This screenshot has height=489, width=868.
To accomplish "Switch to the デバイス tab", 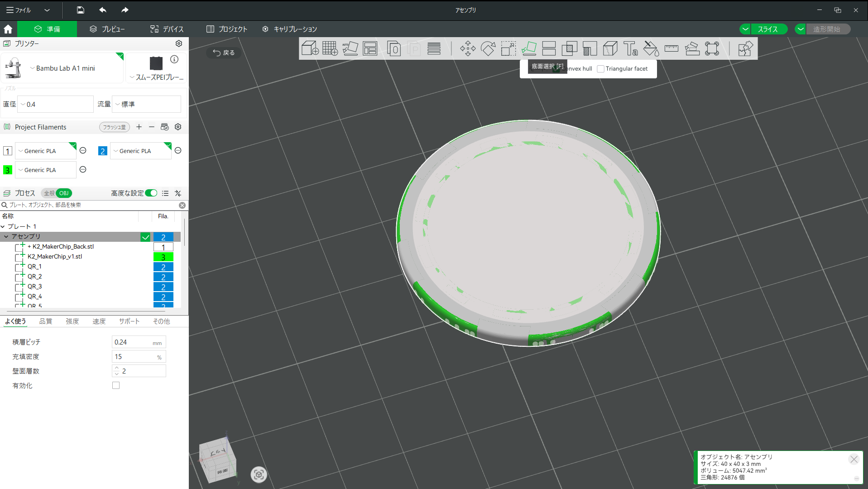I will pos(167,29).
